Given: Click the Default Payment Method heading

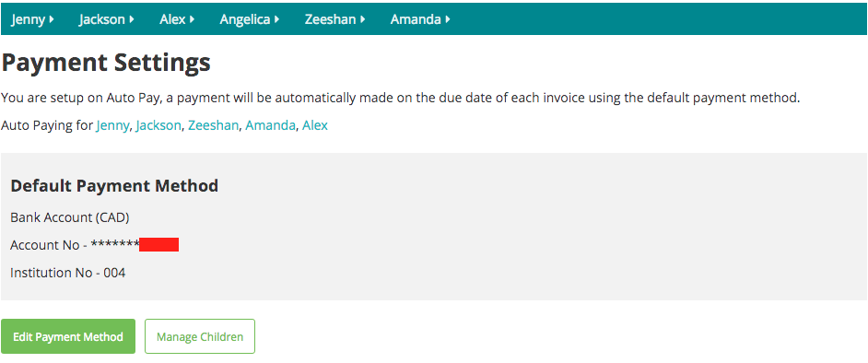Looking at the screenshot, I should [114, 186].
